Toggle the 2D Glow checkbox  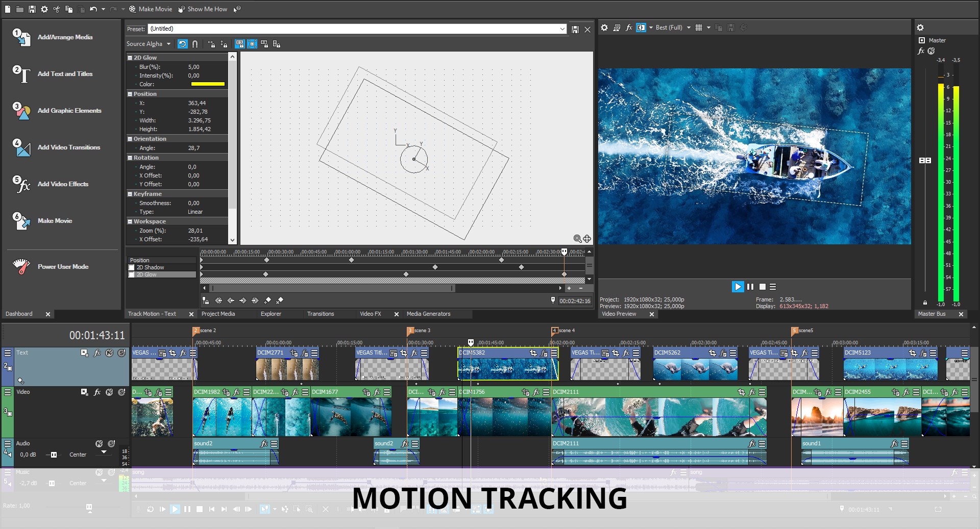tap(132, 274)
